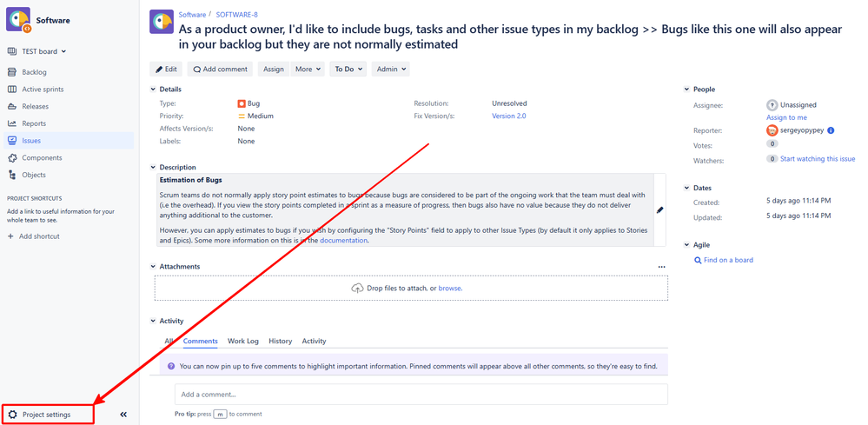Switch to the All activity tab
868x425 pixels.
point(169,341)
